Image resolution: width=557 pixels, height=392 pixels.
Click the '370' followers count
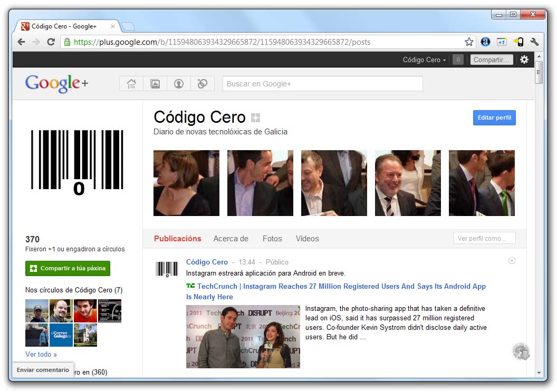[32, 239]
